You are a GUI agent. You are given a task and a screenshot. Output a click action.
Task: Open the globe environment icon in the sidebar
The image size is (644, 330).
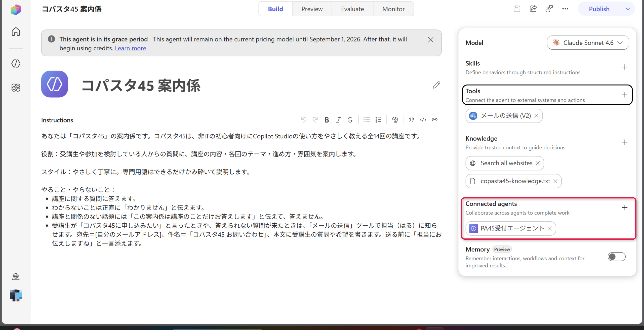[16, 276]
